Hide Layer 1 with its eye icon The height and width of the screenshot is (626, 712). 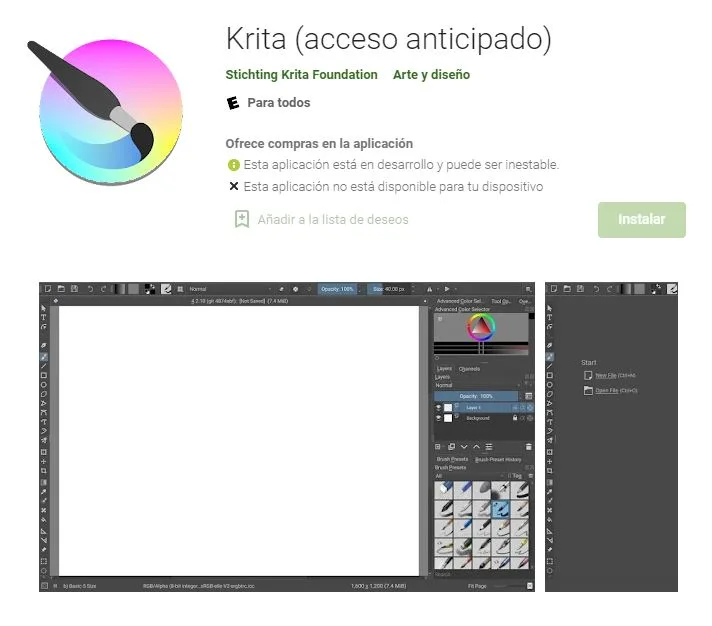click(439, 408)
